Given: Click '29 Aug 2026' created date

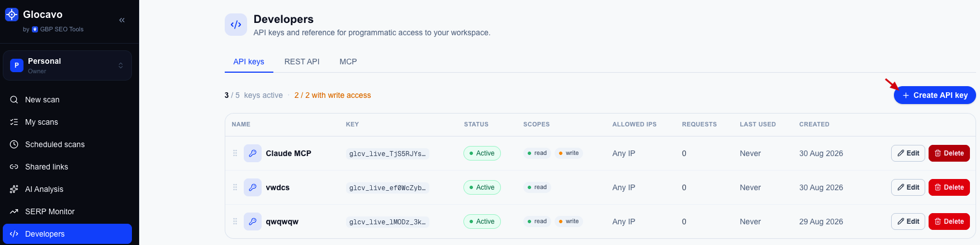Looking at the screenshot, I should point(821,222).
